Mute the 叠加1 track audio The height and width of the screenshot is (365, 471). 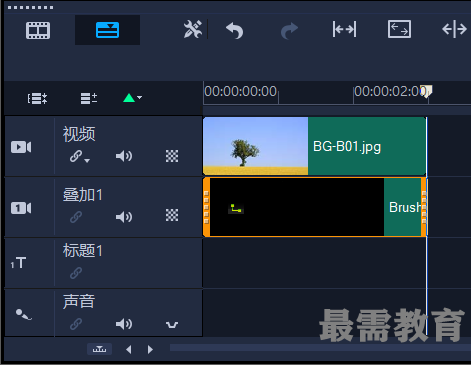pyautogui.click(x=124, y=217)
